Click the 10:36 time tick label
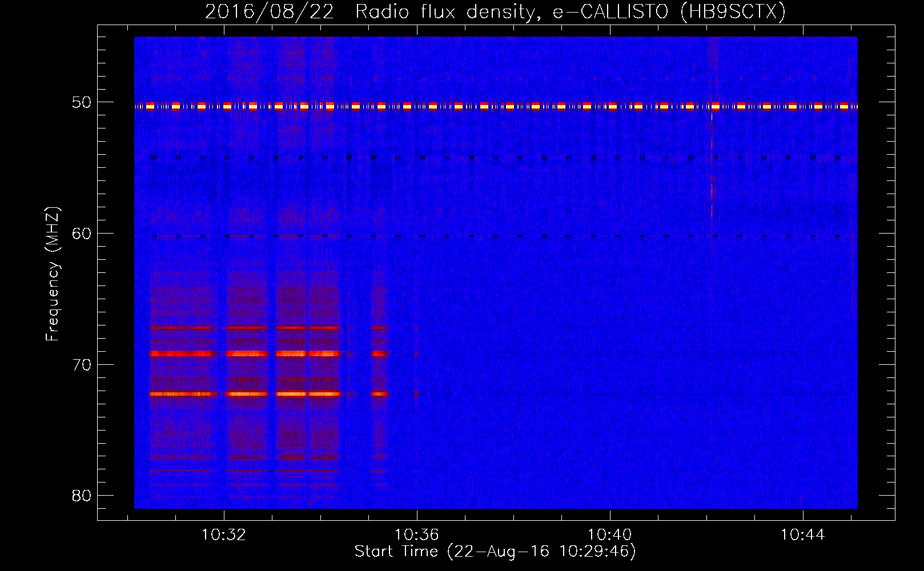This screenshot has height=571, width=924. click(x=417, y=534)
